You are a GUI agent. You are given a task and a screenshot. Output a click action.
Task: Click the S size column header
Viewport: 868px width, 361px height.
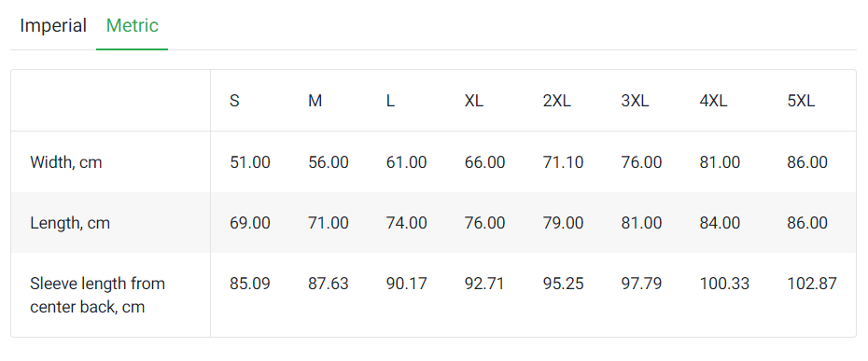234,102
